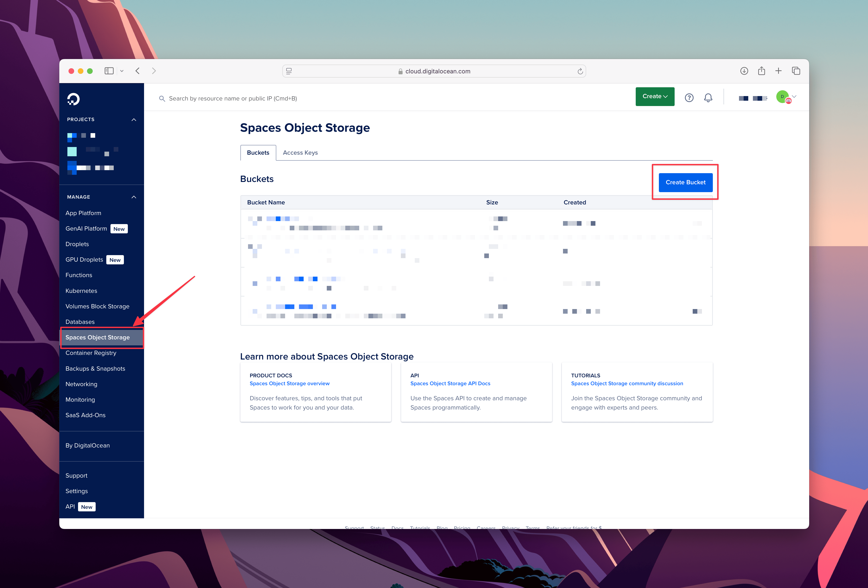Open the sidebar options dropdown arrow in Safari
Image resolution: width=868 pixels, height=588 pixels.
point(122,71)
